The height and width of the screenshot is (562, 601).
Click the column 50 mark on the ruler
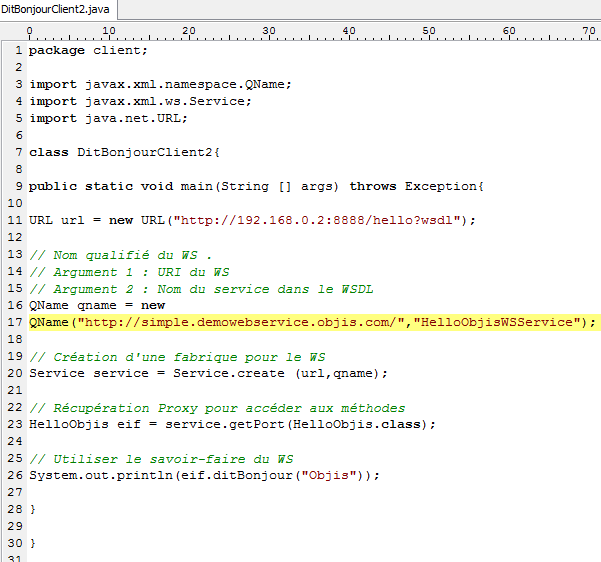click(428, 31)
